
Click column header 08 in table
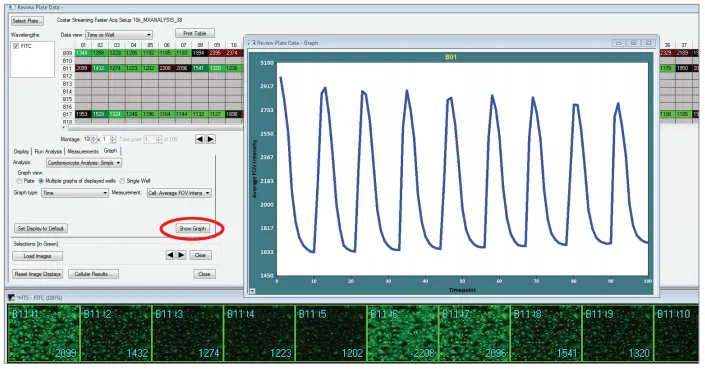200,45
